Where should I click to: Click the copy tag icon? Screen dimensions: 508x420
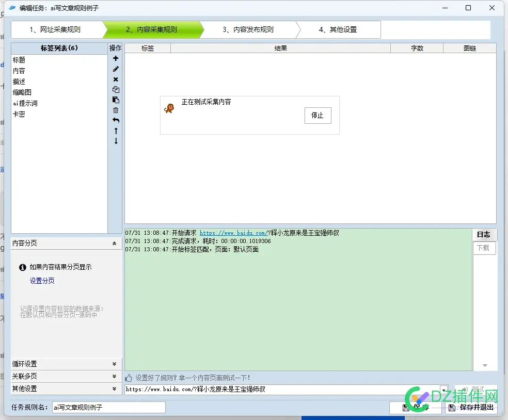tap(116, 89)
